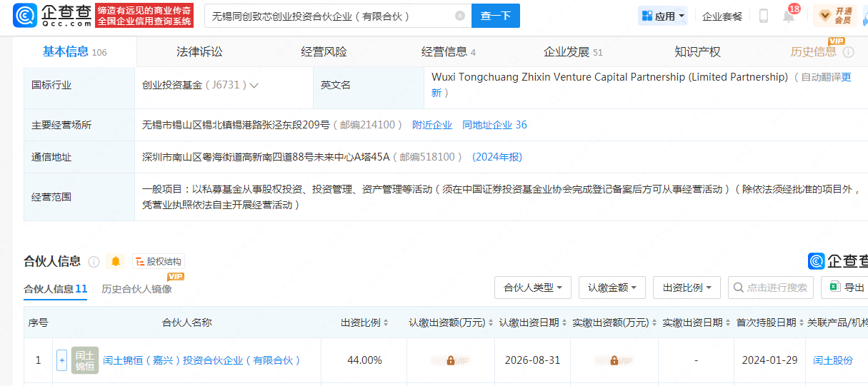Open the 闰土锦恒 company logo thumbnail
Viewport: 868px width, 386px height.
[x=85, y=360]
